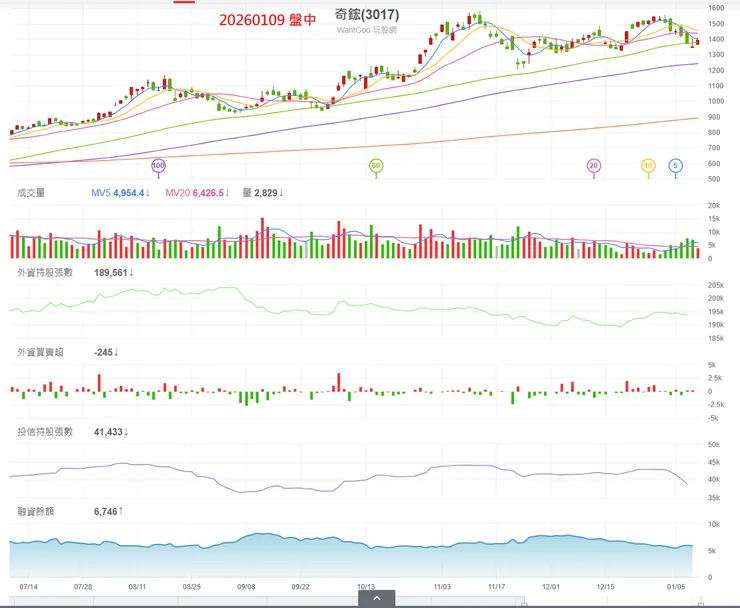
Task: Click the green 60-day moving average marker
Action: (376, 165)
